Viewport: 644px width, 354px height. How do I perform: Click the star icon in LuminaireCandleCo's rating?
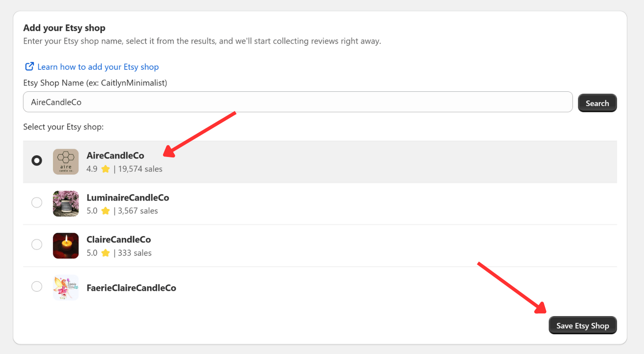[x=105, y=211]
